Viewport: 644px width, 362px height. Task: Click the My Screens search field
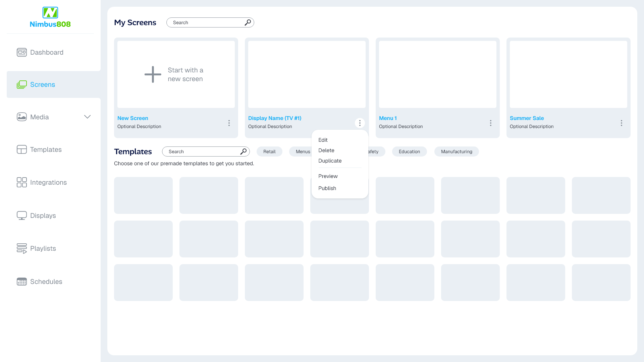click(x=206, y=22)
